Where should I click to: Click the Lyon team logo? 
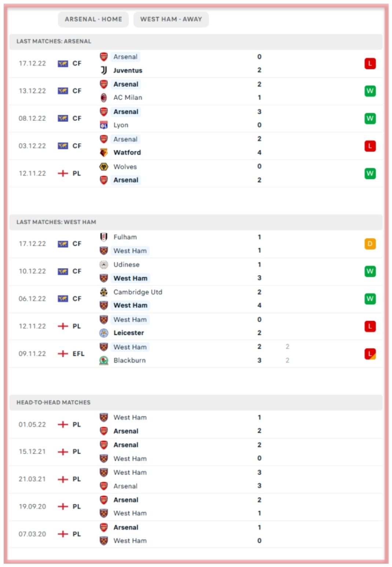104,125
